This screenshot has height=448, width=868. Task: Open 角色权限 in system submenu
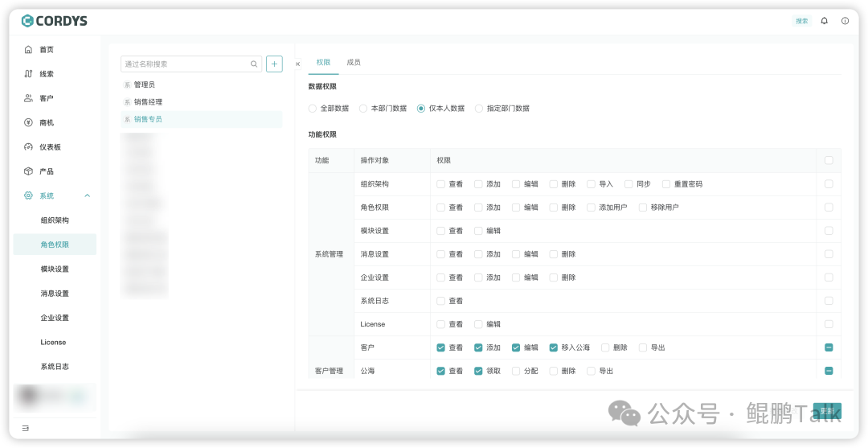pos(55,245)
